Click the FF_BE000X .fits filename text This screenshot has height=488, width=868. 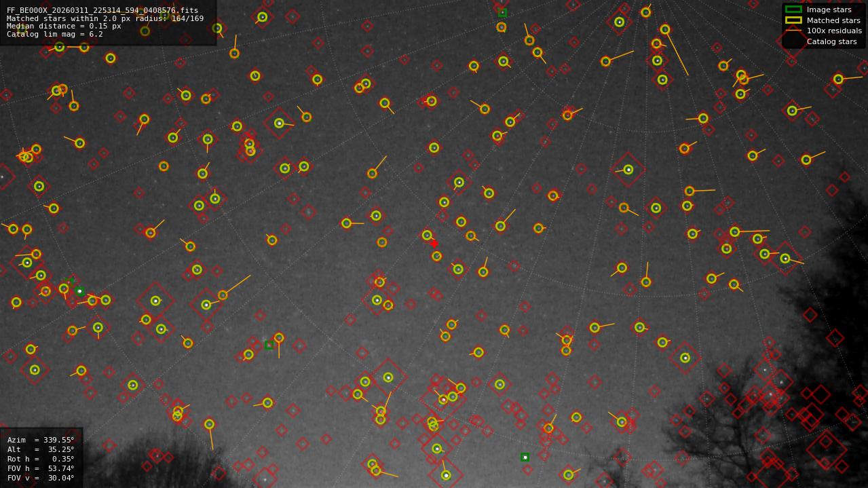(102, 11)
